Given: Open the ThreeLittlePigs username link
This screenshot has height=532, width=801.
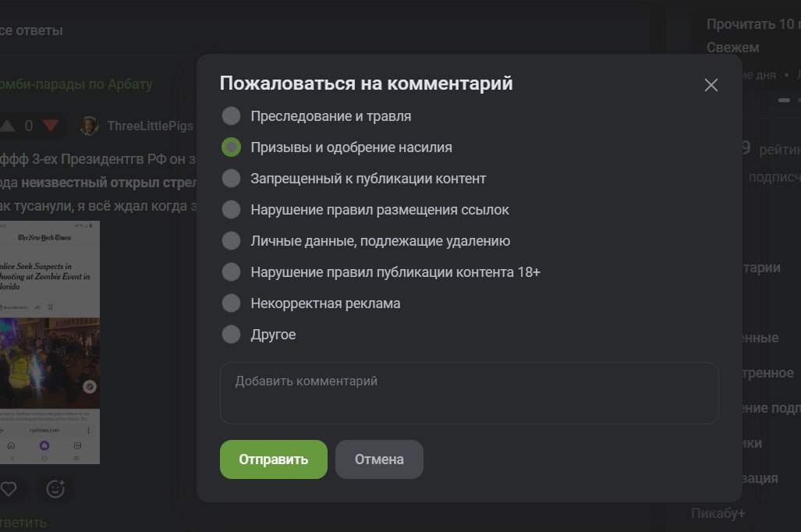Looking at the screenshot, I should 151,126.
